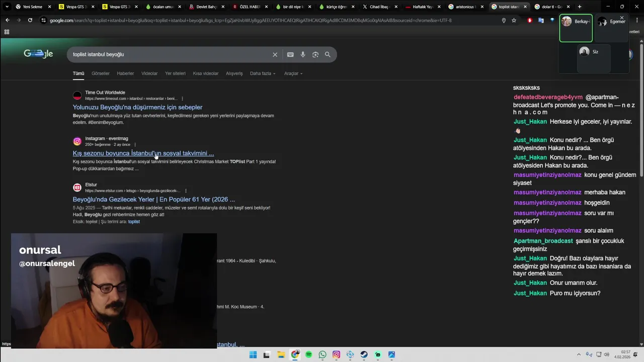The image size is (644, 362).
Task: Open the Kısa videolar tab
Action: click(x=206, y=73)
